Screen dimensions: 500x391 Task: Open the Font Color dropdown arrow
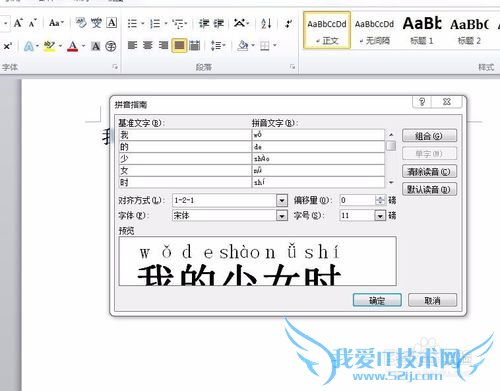83,46
